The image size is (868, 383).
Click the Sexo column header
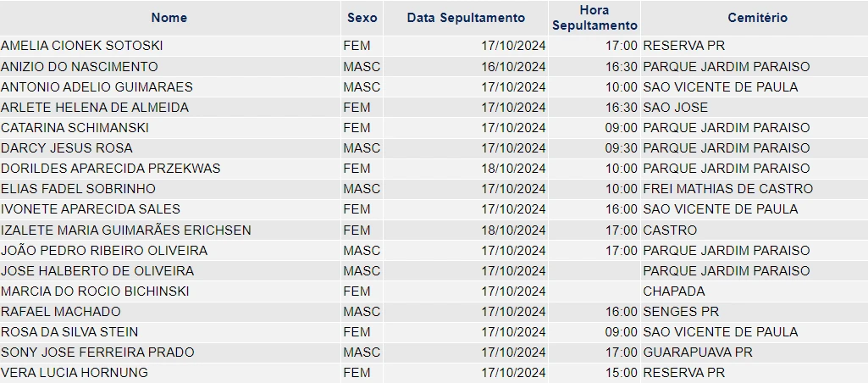click(x=362, y=18)
